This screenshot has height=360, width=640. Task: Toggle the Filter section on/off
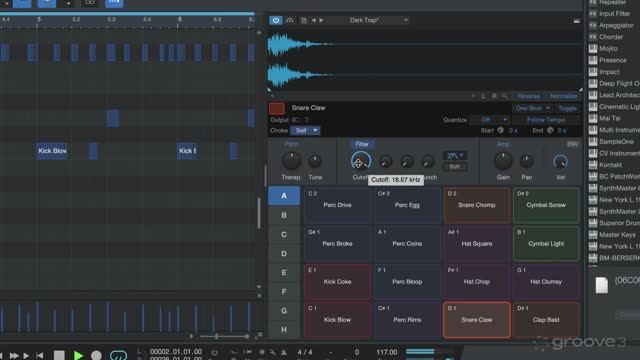(362, 144)
